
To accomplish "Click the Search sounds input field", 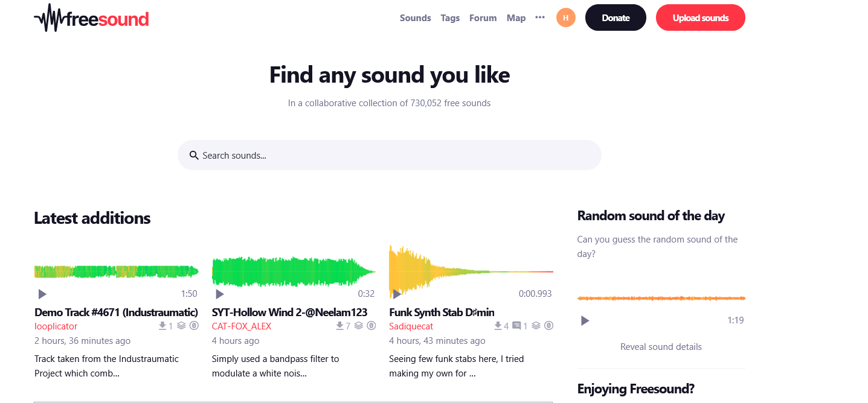I will click(390, 155).
